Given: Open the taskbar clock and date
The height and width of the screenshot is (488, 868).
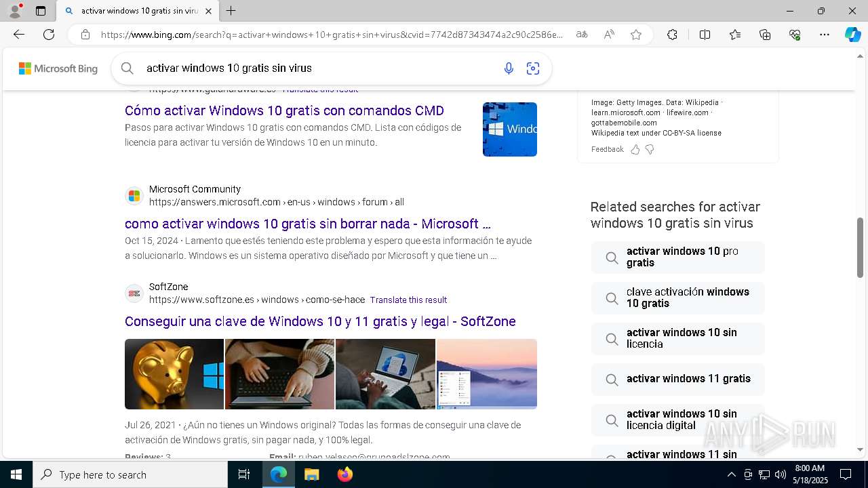Looking at the screenshot, I should click(x=810, y=474).
